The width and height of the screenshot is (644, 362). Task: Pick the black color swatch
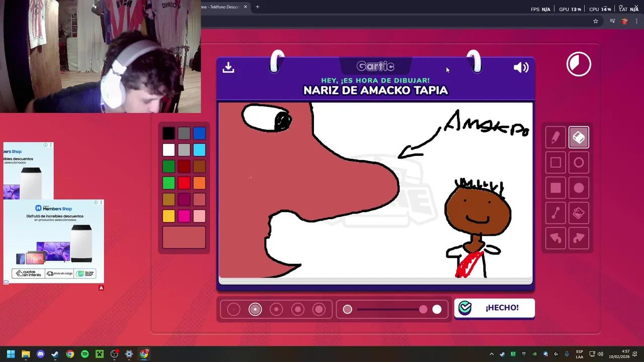(169, 133)
